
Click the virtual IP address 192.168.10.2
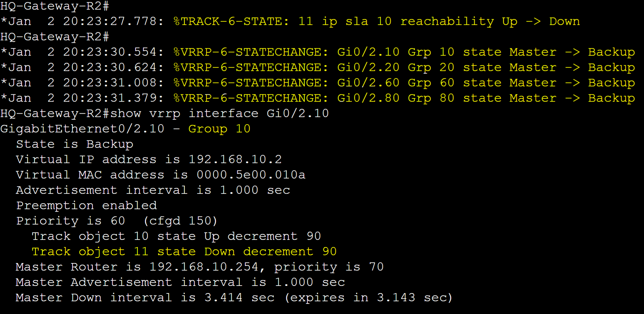[235, 159]
